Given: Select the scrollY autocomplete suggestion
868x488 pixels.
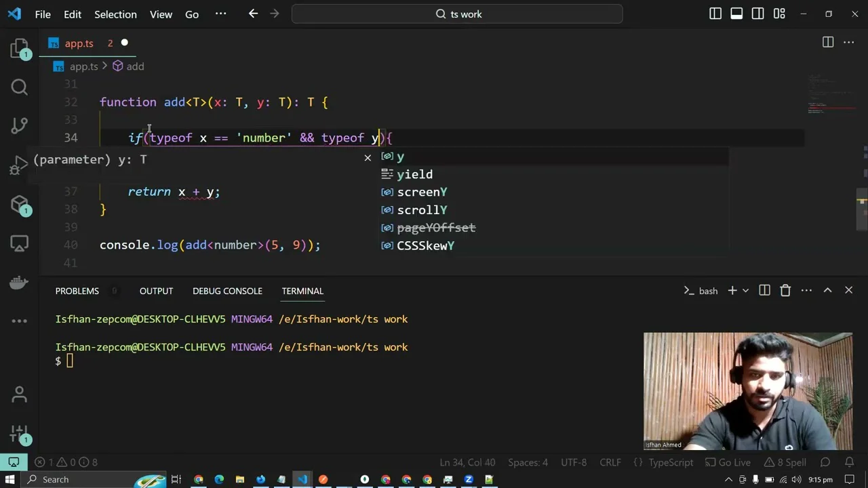Looking at the screenshot, I should [422, 210].
